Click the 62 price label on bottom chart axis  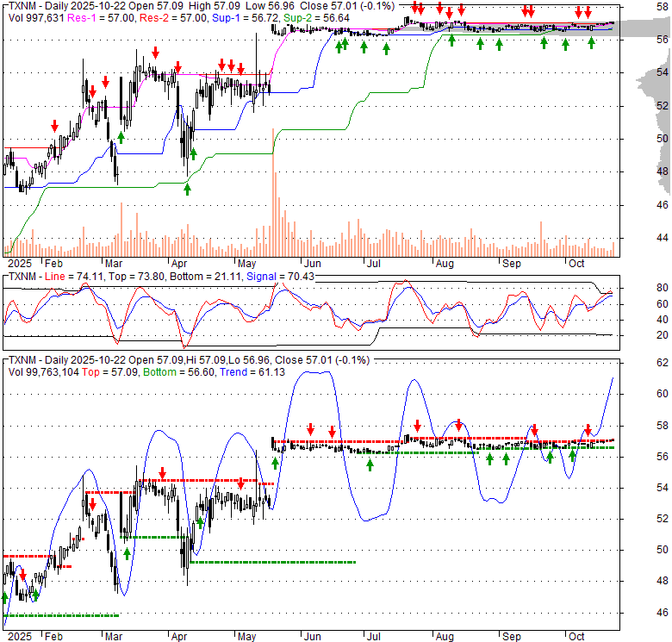pyautogui.click(x=663, y=363)
